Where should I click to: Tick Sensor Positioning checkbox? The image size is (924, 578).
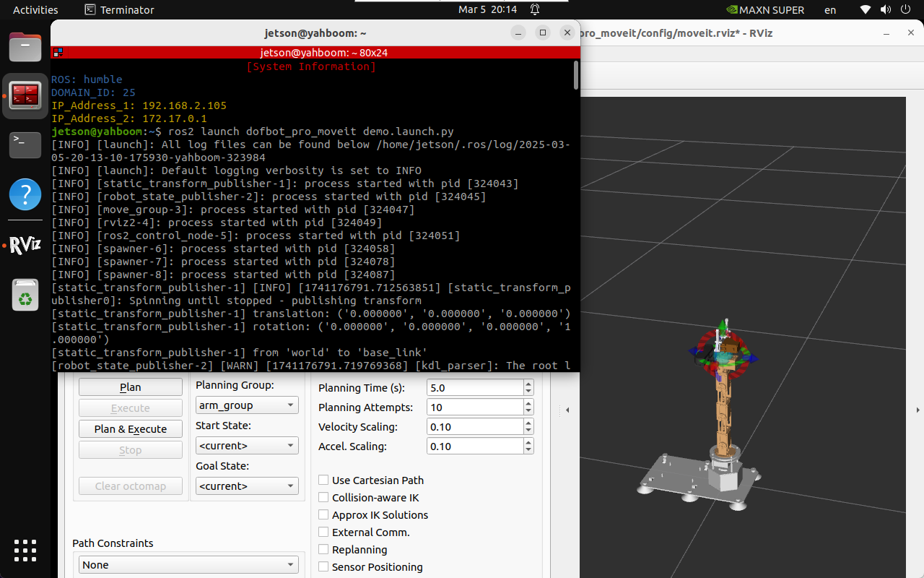pyautogui.click(x=323, y=566)
